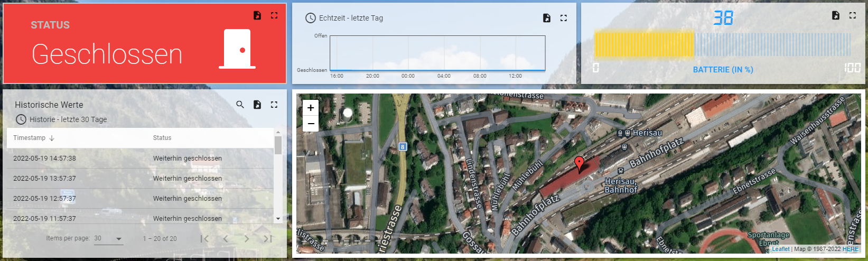This screenshot has width=868, height=261.
Task: Sort table by Status column header
Action: coord(162,138)
